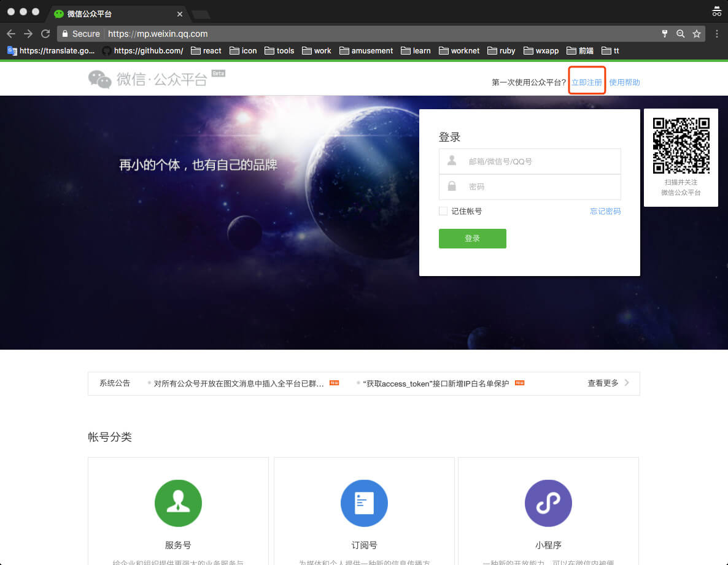This screenshot has height=565, width=728.
Task: Click the purple 小程序 mini program icon
Action: point(548,503)
